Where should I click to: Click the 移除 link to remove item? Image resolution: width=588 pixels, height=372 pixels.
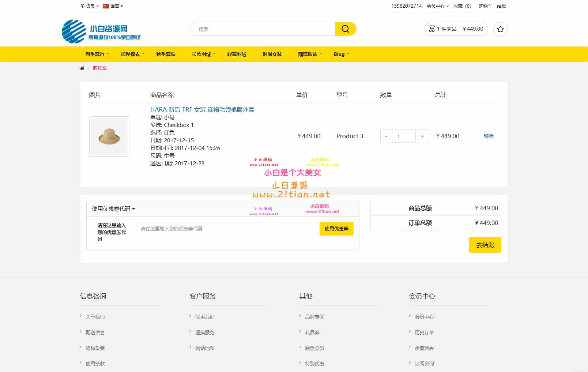click(489, 136)
